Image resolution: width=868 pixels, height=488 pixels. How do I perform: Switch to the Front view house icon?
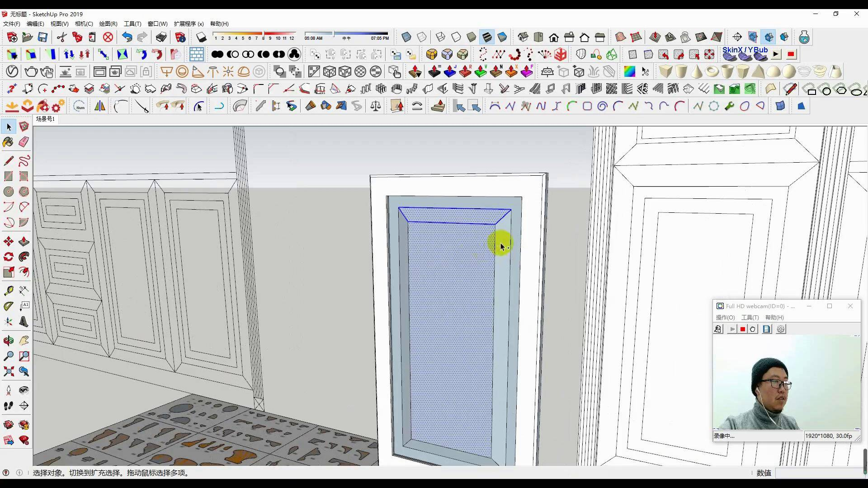554,37
